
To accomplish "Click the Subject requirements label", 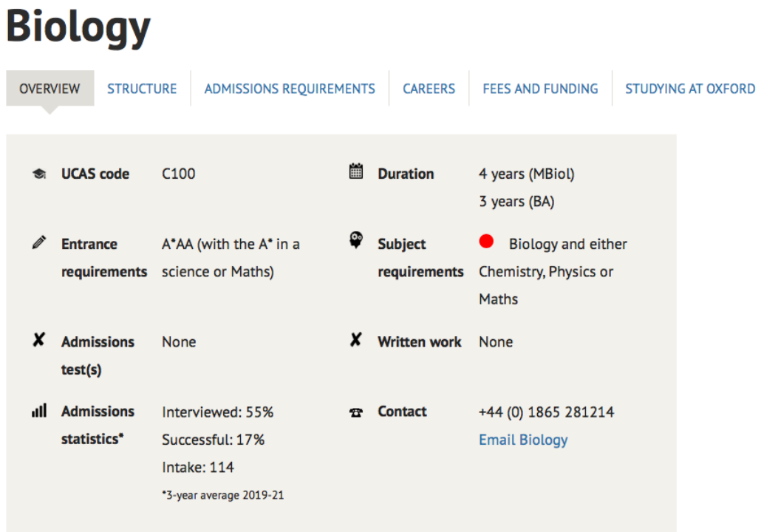I will 420,258.
